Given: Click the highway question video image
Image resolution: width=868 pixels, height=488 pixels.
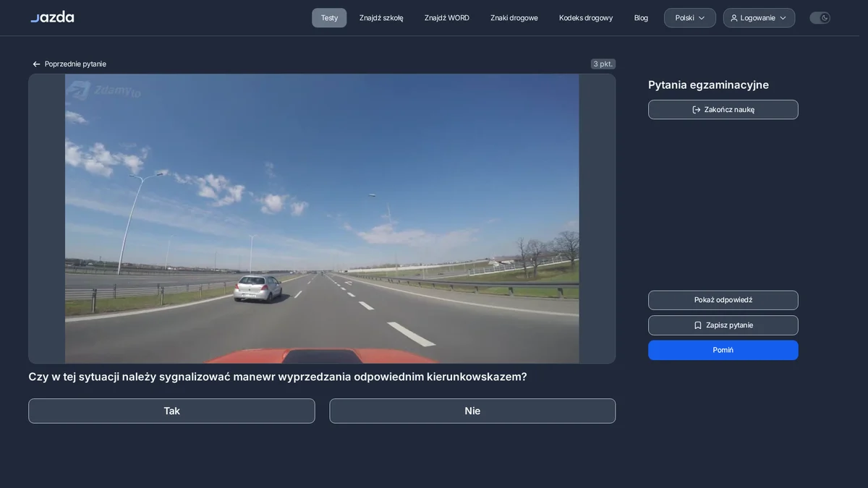Looking at the screenshot, I should click(x=322, y=218).
